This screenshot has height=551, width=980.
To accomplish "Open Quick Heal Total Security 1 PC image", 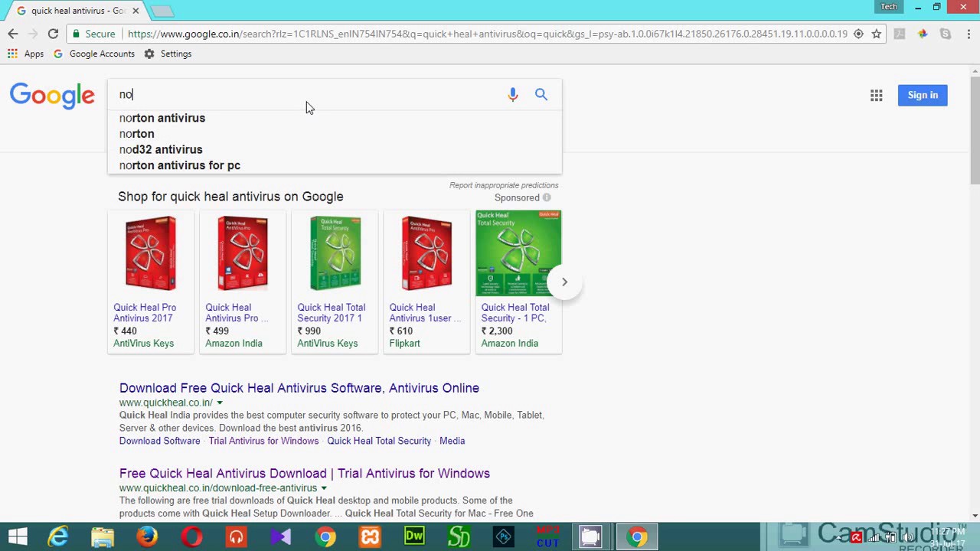I will (x=518, y=253).
